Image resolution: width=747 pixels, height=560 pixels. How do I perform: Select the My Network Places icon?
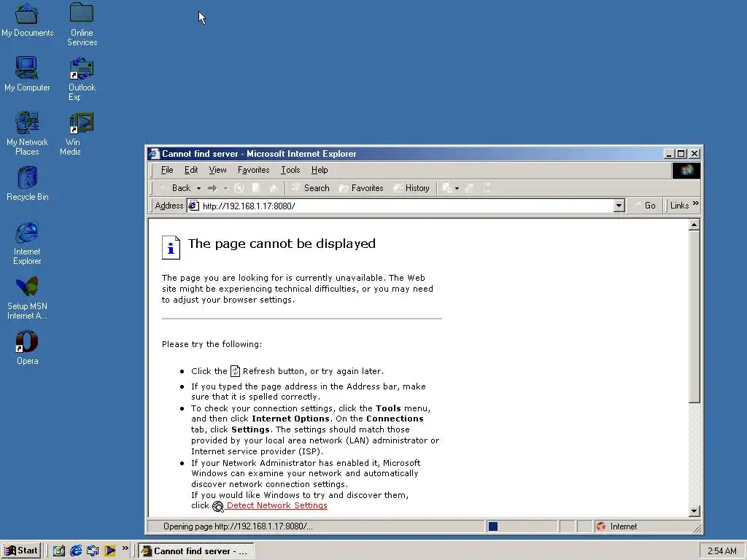point(27,133)
